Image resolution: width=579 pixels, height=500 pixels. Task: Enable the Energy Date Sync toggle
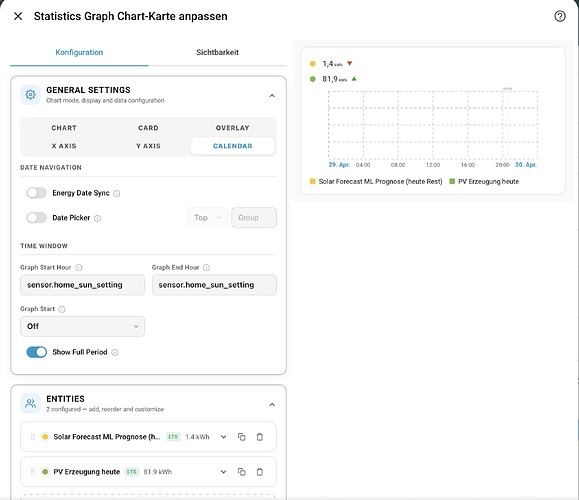pos(37,193)
